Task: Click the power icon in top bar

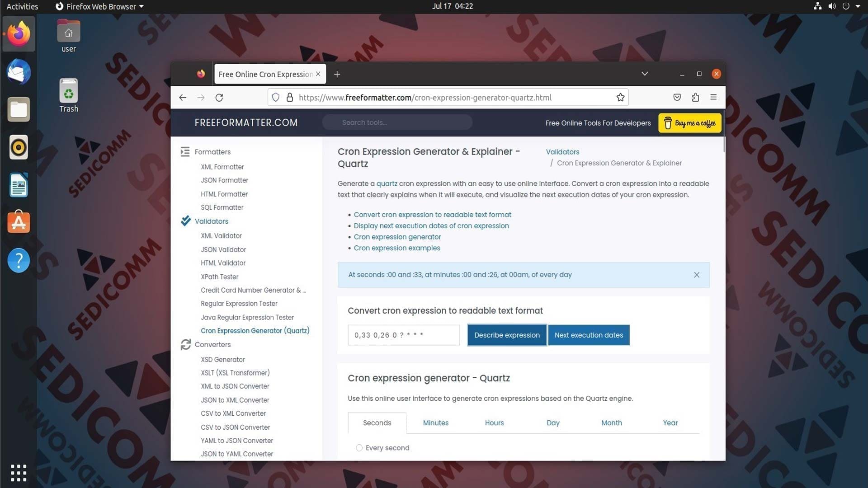Action: tap(846, 6)
